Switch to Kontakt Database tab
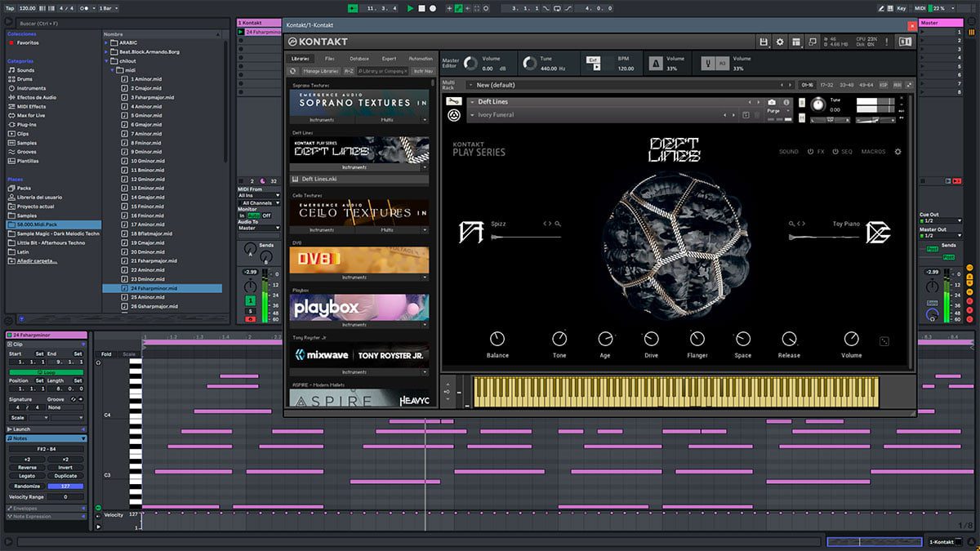980x551 pixels. coord(359,59)
